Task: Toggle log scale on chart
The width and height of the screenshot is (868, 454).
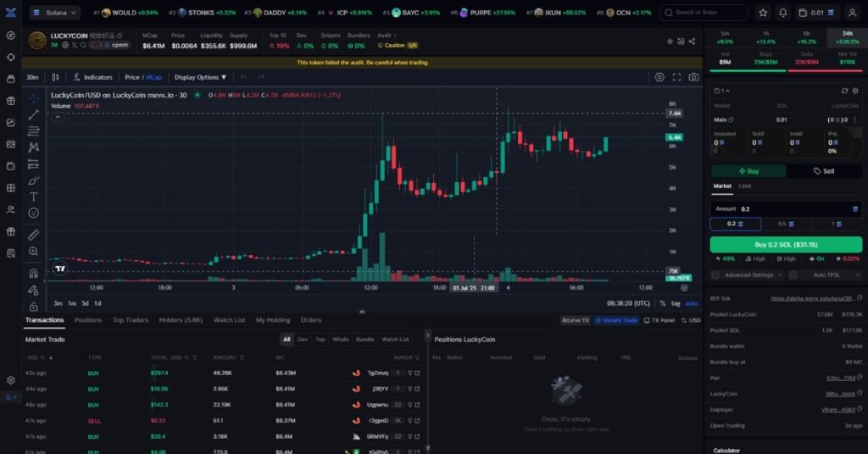Action: (x=676, y=303)
